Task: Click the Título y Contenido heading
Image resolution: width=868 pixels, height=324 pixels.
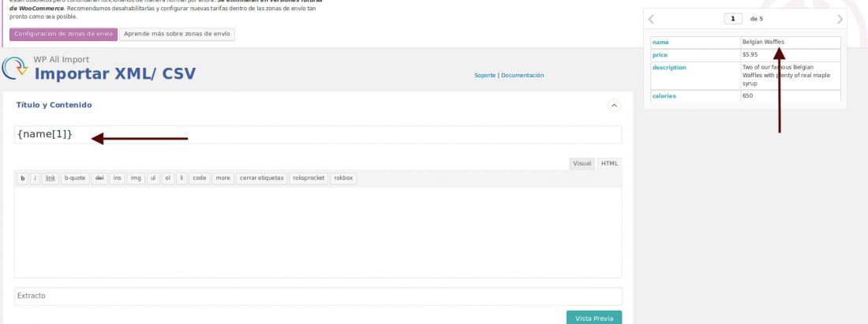Action: [x=54, y=105]
